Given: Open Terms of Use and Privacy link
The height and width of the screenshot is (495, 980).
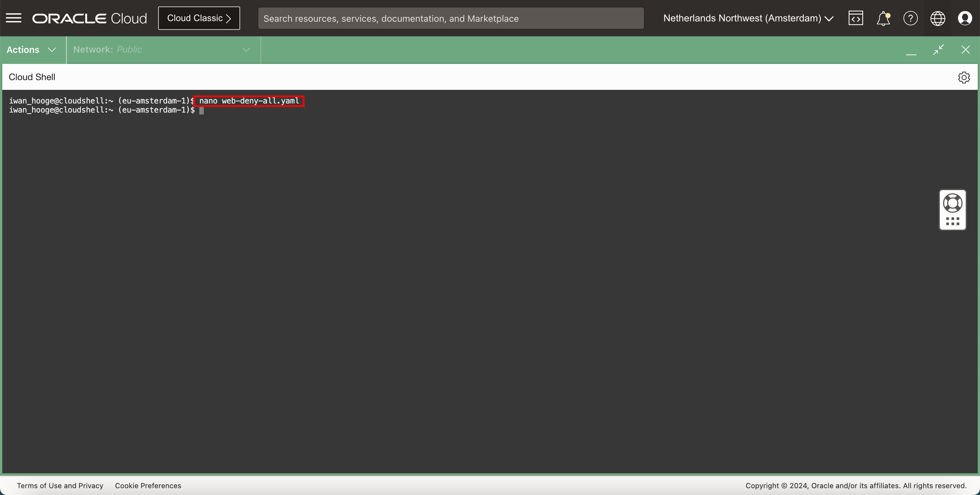Looking at the screenshot, I should [60, 486].
